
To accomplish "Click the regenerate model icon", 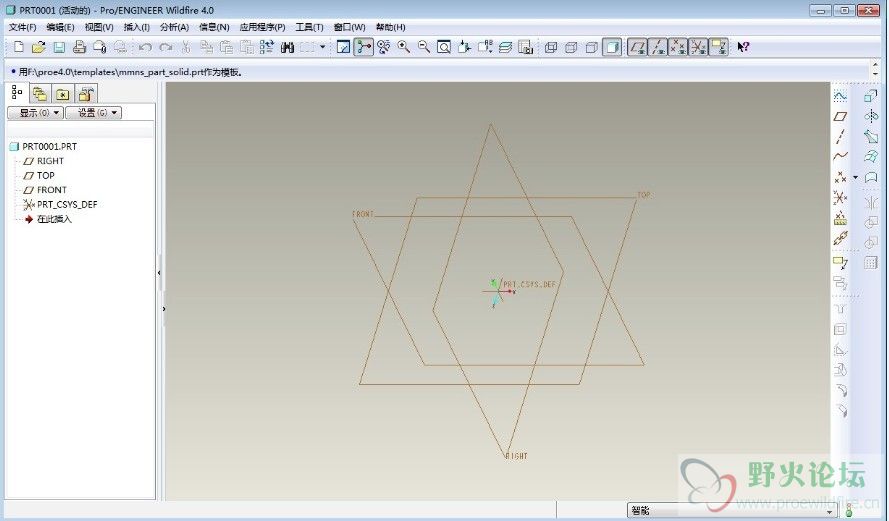I will coord(266,47).
